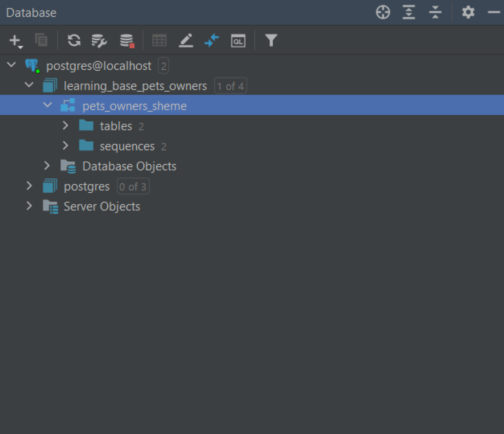504x434 pixels.
Task: Click the PostgreSQL elephant icon
Action: click(x=32, y=66)
